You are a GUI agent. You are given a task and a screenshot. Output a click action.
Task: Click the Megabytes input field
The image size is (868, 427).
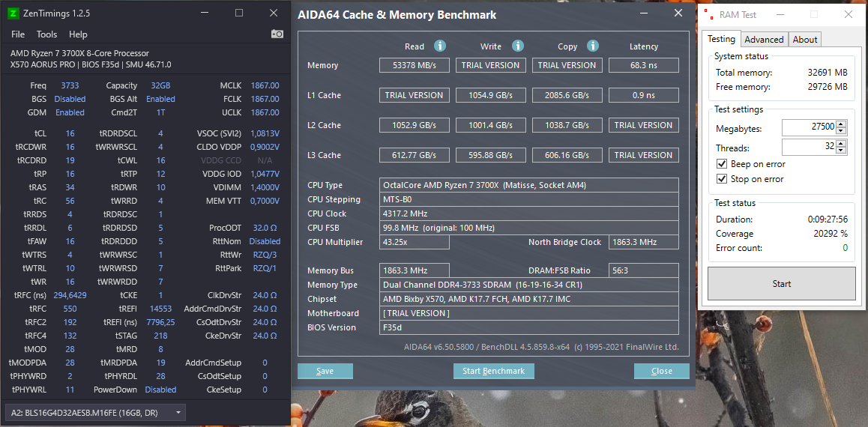coord(809,128)
